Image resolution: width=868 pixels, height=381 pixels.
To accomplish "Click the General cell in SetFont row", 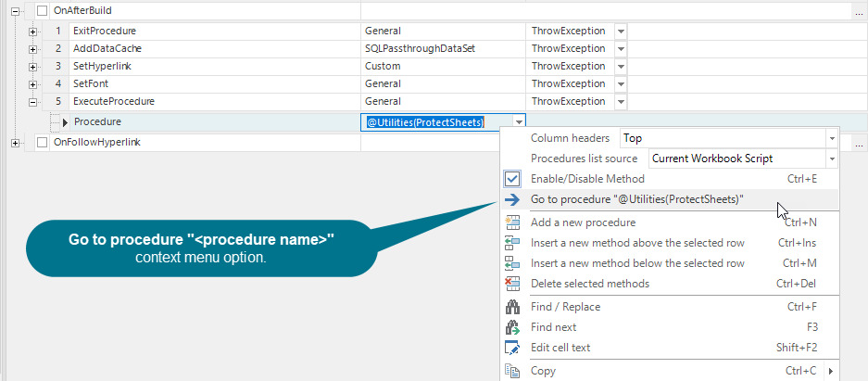I will tap(443, 84).
